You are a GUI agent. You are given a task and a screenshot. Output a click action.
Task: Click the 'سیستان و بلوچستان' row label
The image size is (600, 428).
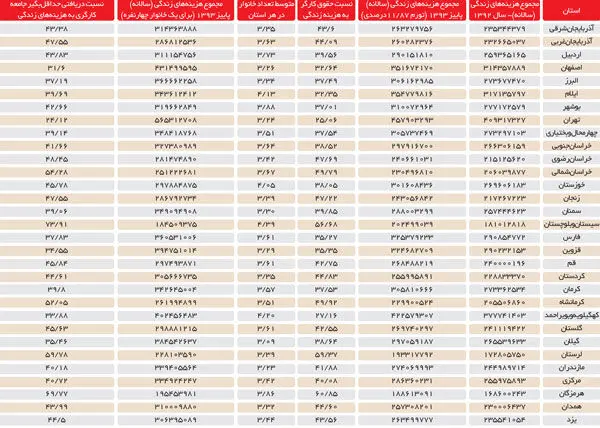pyautogui.click(x=571, y=224)
